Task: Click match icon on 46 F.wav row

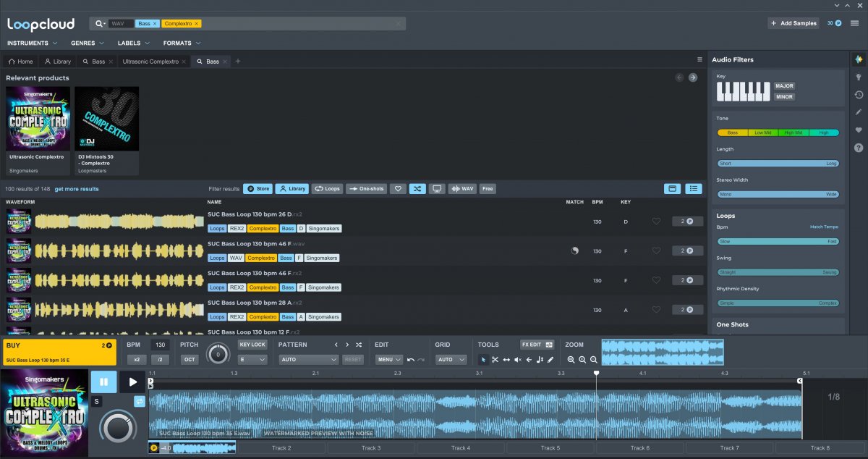Action: 574,250
